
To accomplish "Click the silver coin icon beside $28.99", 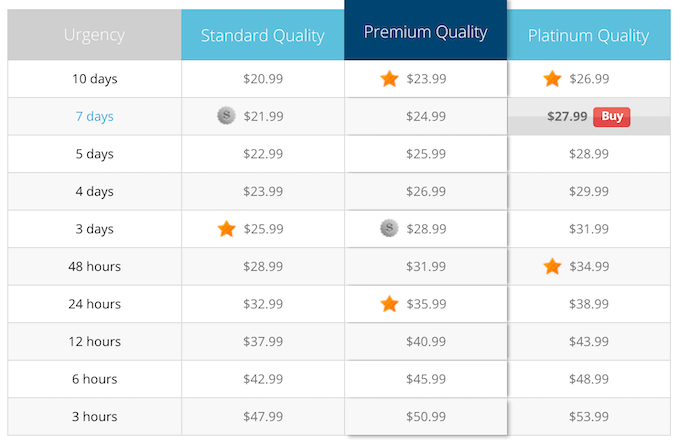I will click(389, 229).
